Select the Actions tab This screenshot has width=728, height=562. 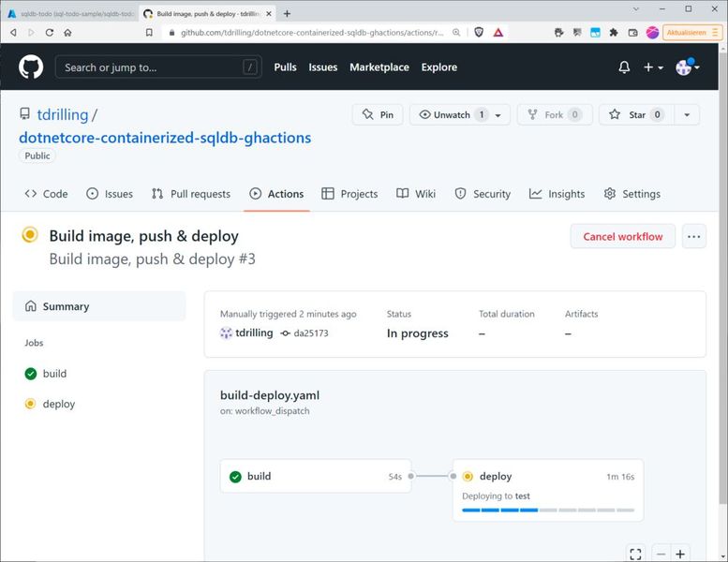click(x=276, y=194)
